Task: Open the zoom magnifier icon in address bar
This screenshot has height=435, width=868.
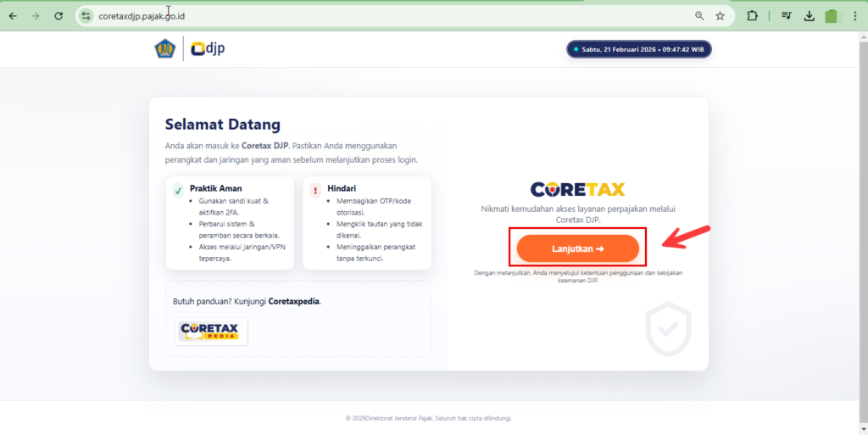Action: [699, 15]
